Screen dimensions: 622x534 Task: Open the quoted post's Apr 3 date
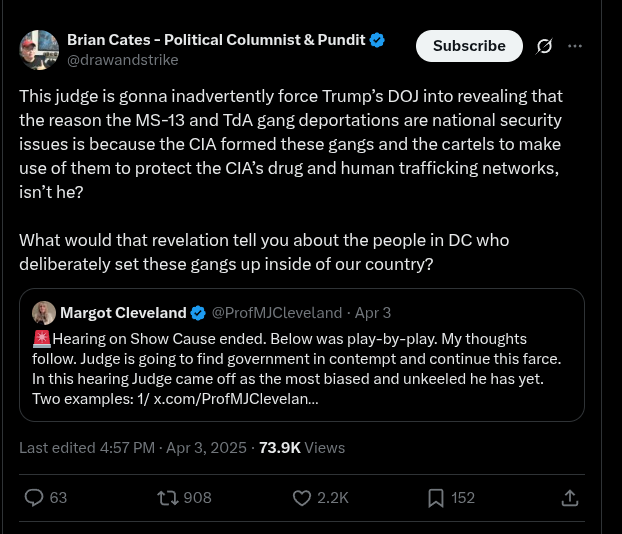373,313
